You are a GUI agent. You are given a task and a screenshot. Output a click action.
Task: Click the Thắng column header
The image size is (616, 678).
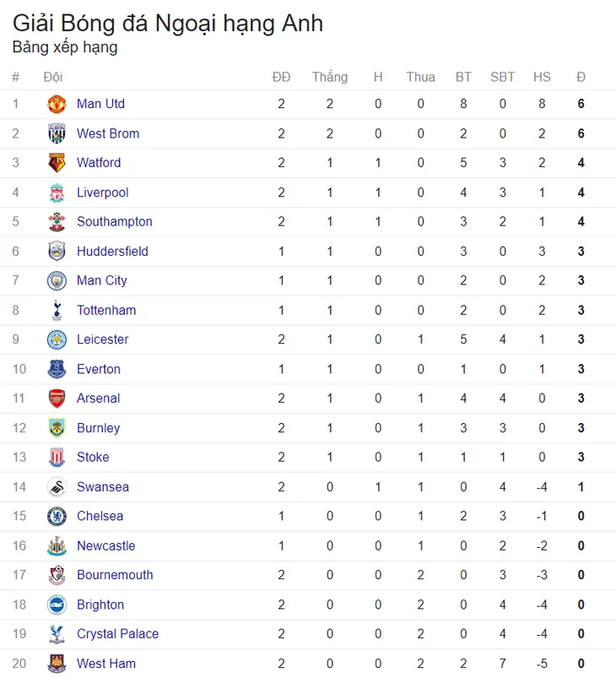point(330,77)
